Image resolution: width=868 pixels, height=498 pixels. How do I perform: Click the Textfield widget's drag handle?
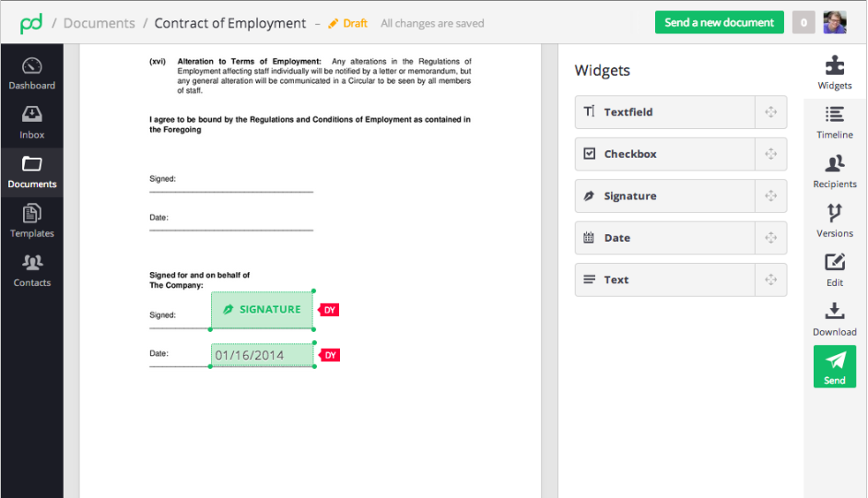(x=770, y=113)
